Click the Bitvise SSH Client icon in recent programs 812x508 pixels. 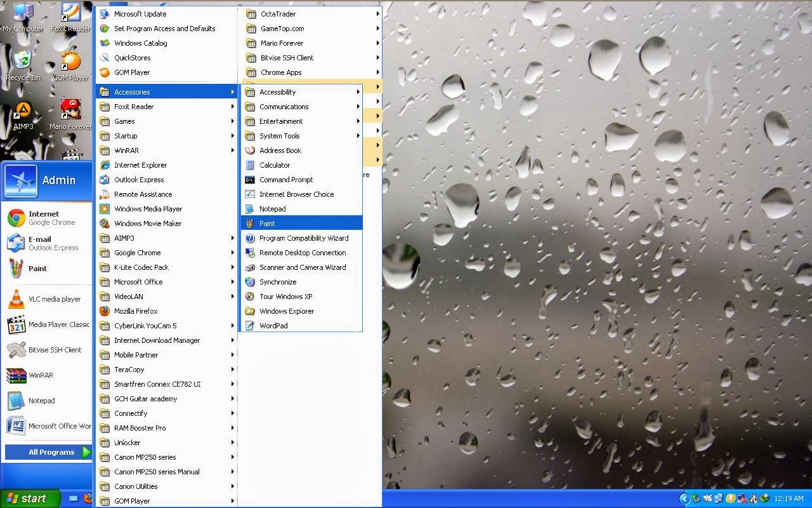coord(16,350)
